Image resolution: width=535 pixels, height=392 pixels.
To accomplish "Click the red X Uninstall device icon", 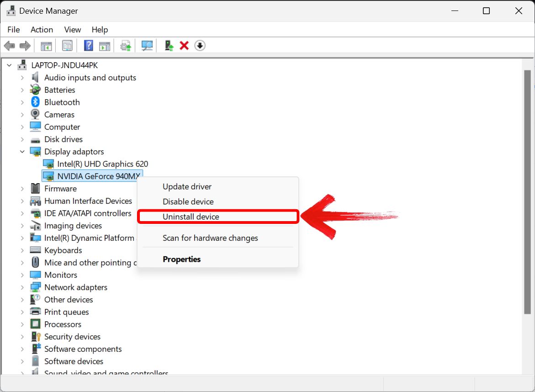I will click(184, 46).
